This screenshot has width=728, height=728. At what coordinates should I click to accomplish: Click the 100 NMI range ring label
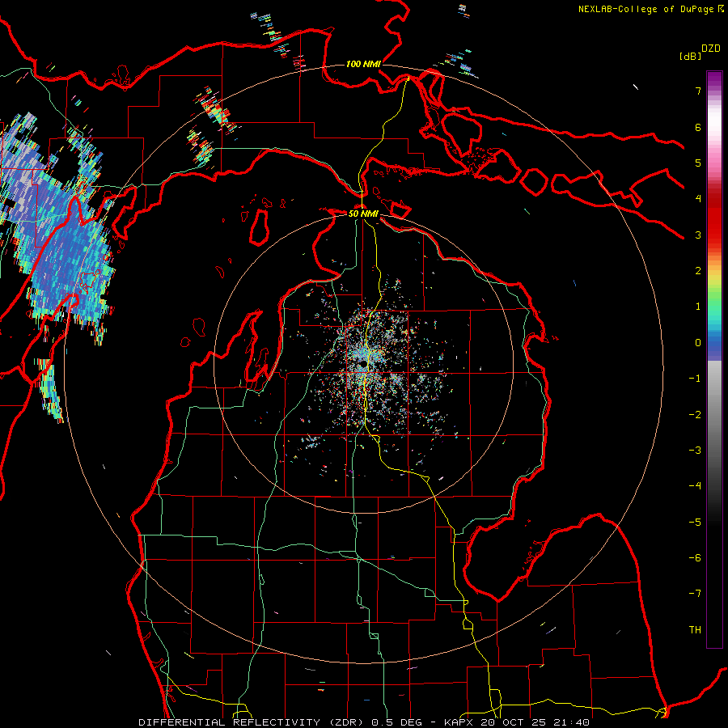pyautogui.click(x=363, y=64)
